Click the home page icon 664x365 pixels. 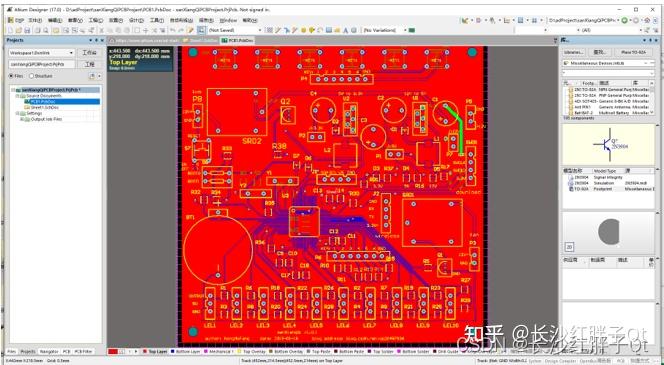point(647,20)
